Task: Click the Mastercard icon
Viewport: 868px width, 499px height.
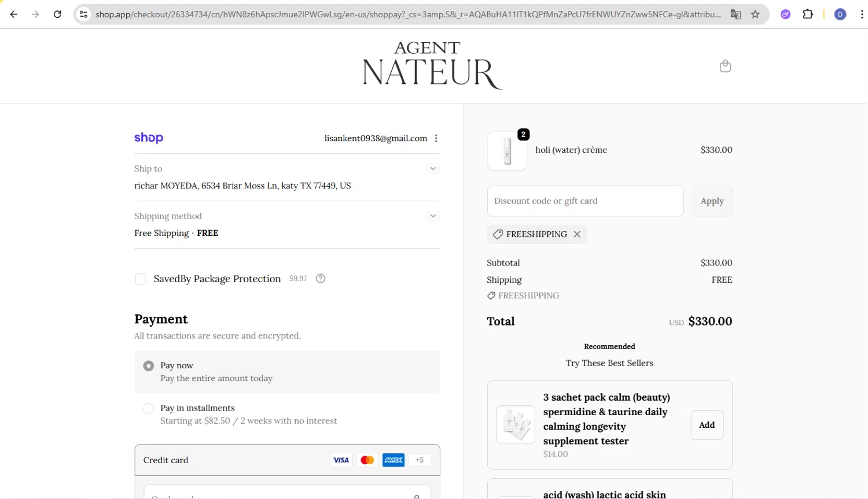Action: (367, 460)
